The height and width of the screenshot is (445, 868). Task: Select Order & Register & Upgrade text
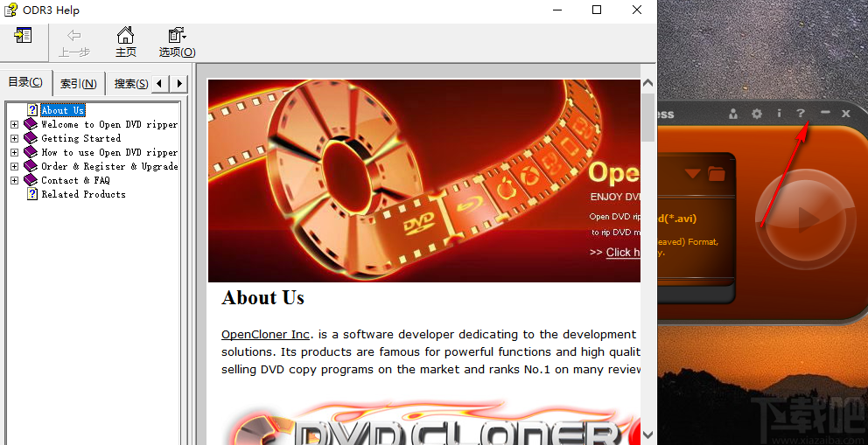coord(109,166)
